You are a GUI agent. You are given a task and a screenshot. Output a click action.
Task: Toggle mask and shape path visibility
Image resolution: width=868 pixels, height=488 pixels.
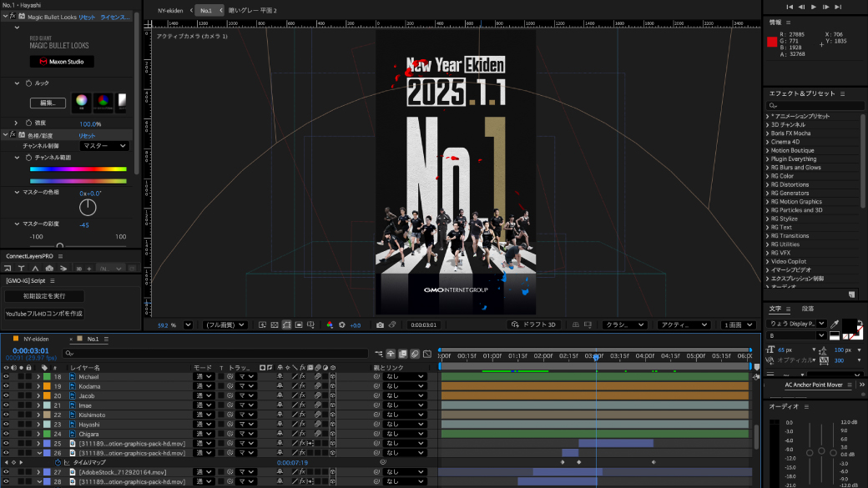pos(287,325)
